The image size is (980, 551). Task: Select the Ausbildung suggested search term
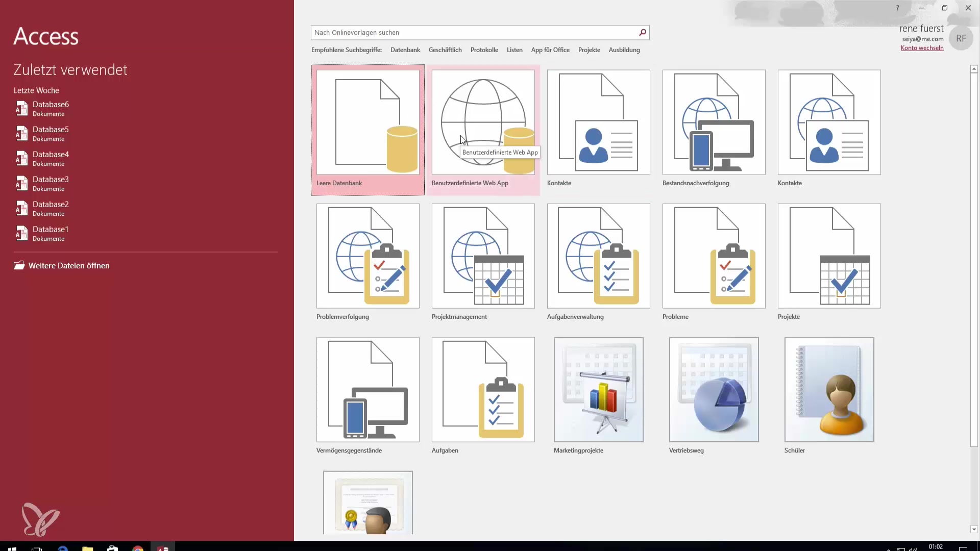point(624,50)
